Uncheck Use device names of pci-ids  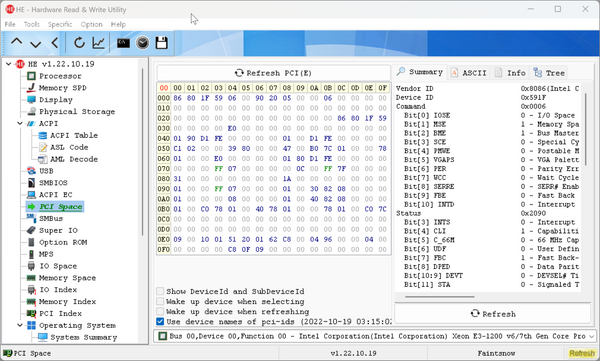click(x=160, y=321)
